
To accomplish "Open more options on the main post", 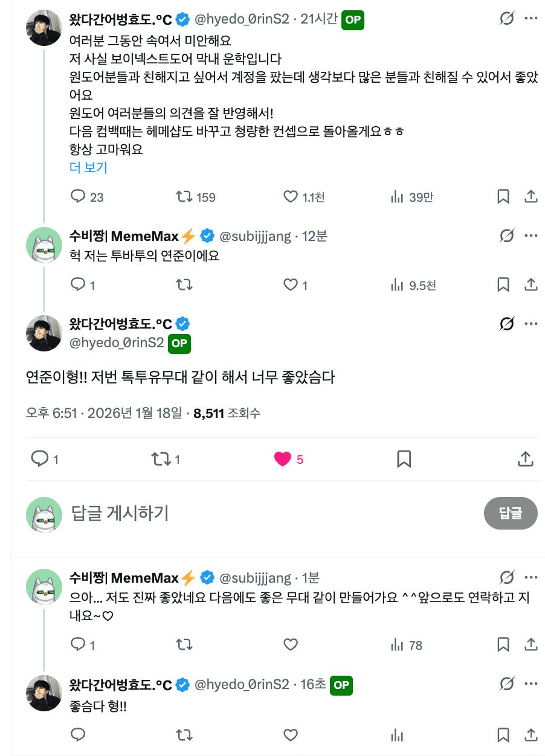I will 531,324.
